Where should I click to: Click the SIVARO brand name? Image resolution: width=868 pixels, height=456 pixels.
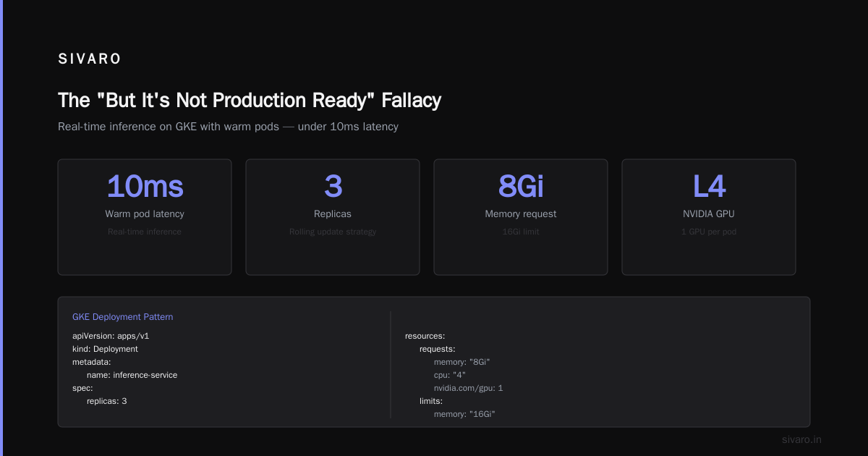(90, 59)
